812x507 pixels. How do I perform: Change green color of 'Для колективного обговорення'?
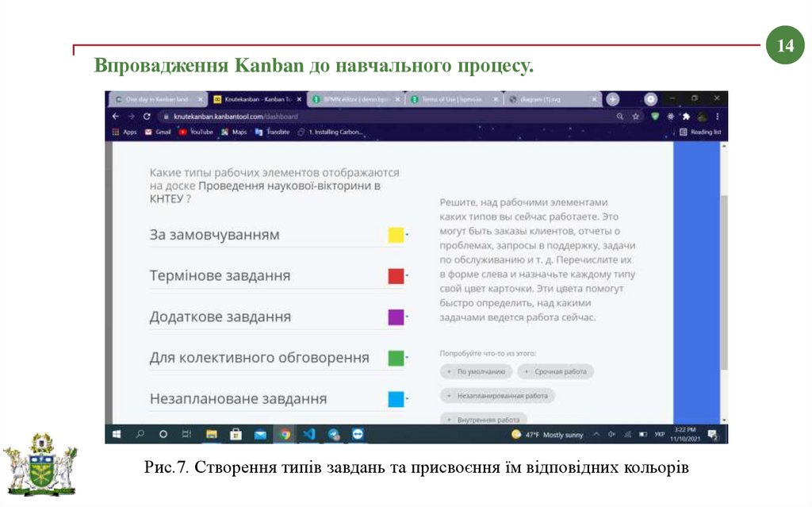coord(396,358)
